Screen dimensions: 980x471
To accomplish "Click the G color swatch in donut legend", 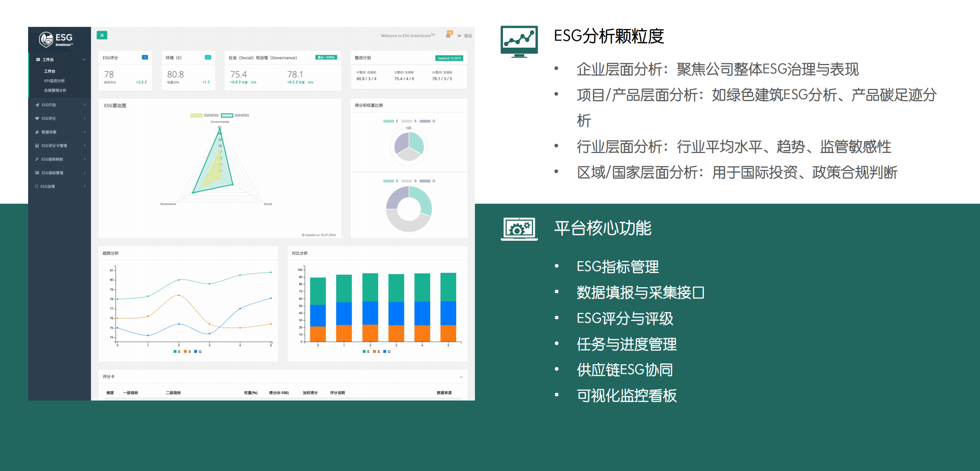I will [x=425, y=181].
